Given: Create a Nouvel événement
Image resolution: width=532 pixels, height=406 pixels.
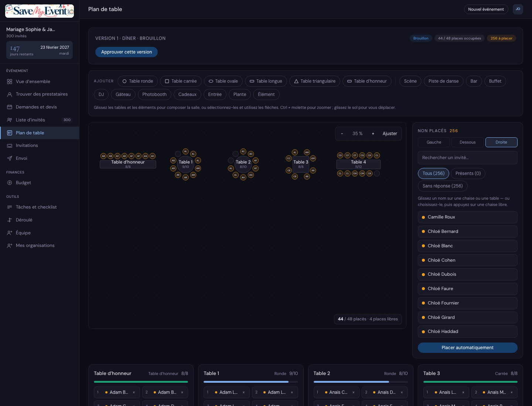Looking at the screenshot, I should tap(486, 9).
